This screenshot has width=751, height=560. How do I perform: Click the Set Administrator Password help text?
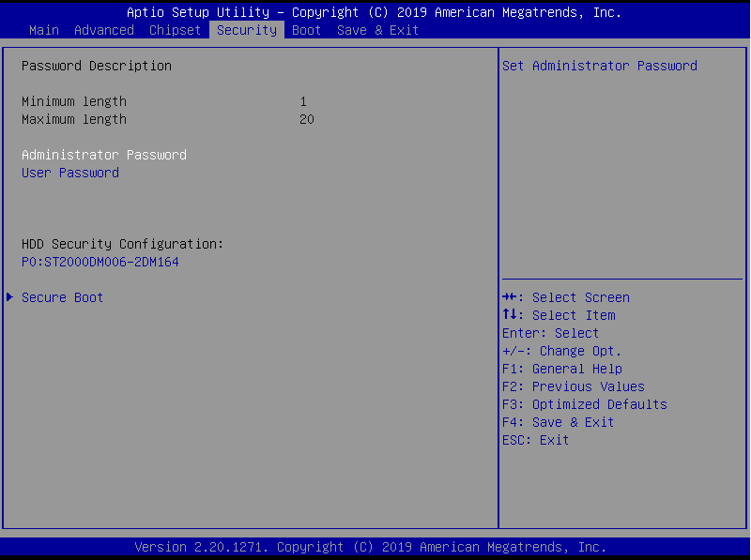point(599,66)
